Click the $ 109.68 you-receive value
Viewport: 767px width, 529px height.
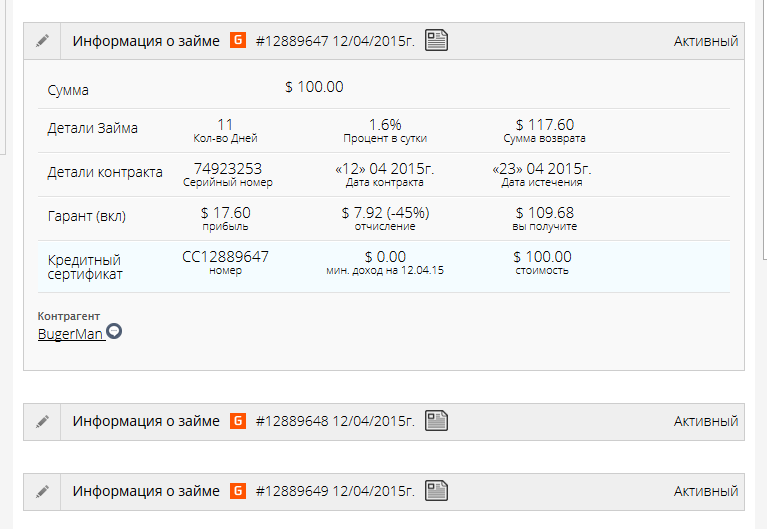coord(544,213)
